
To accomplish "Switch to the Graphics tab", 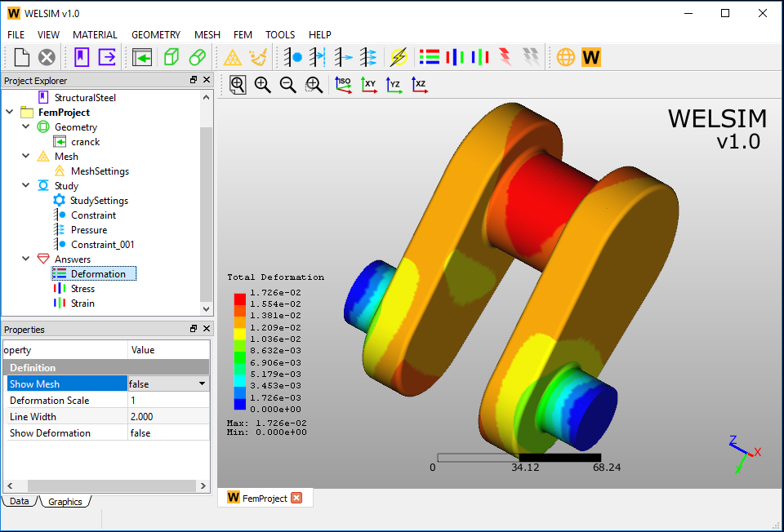I will (65, 502).
